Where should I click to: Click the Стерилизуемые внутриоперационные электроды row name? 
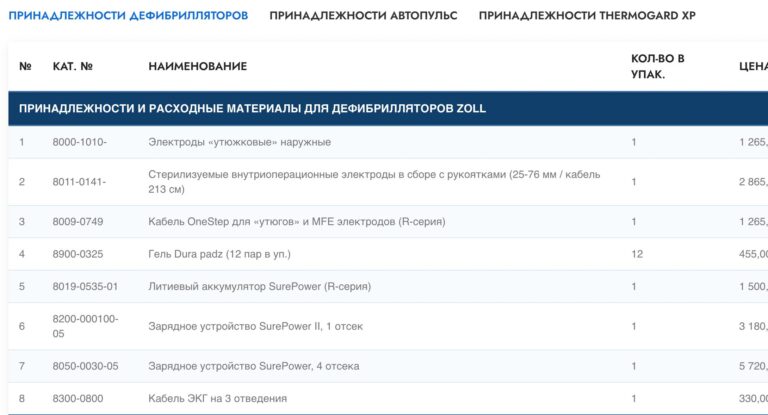pos(374,182)
